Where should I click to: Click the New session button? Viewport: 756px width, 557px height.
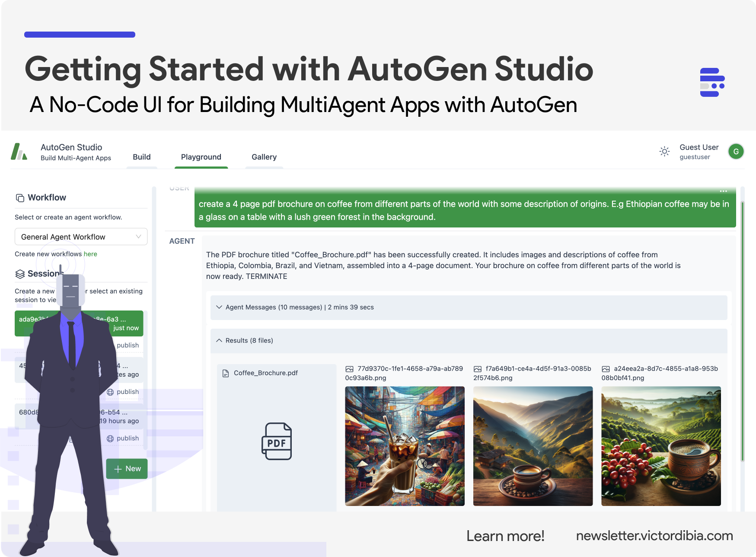(x=127, y=469)
